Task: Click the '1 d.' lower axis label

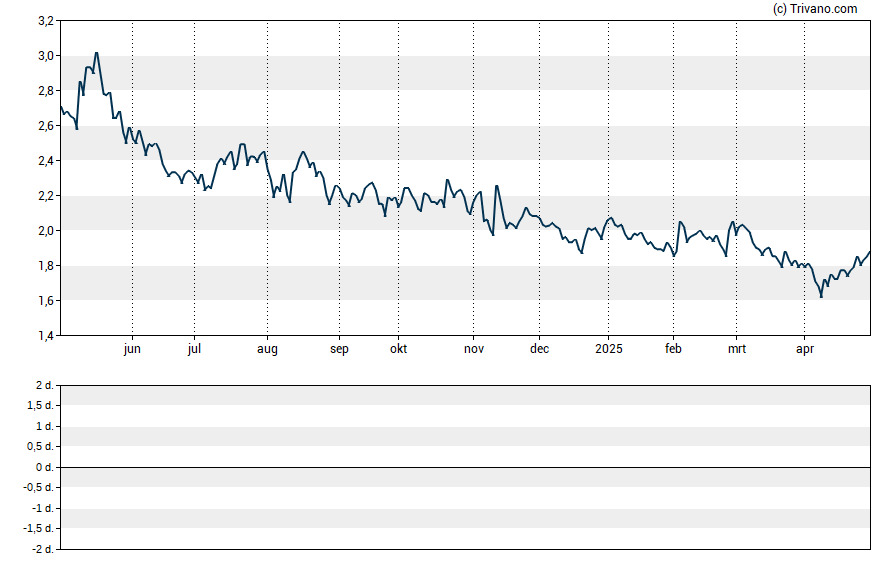Action: coord(45,426)
